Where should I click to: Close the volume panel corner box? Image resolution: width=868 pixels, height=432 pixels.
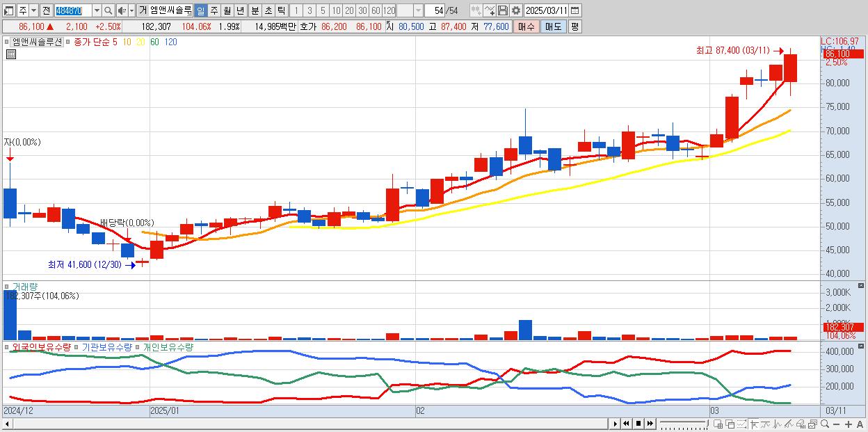point(861,285)
